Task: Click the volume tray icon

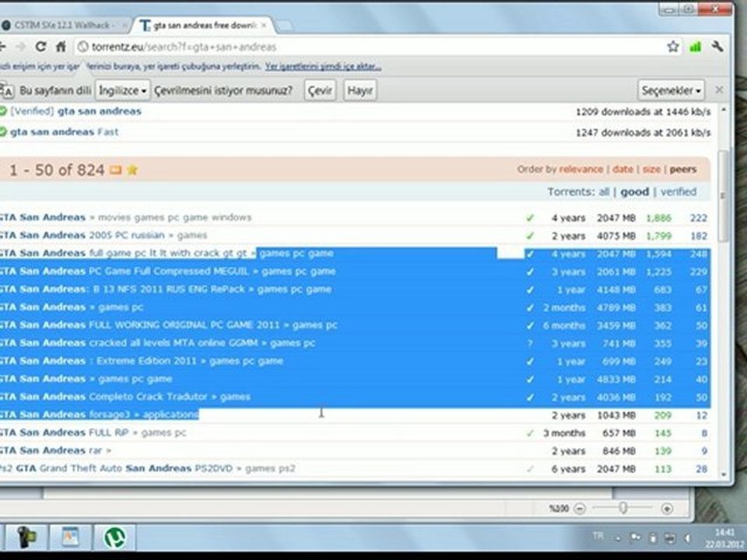Action: click(687, 538)
